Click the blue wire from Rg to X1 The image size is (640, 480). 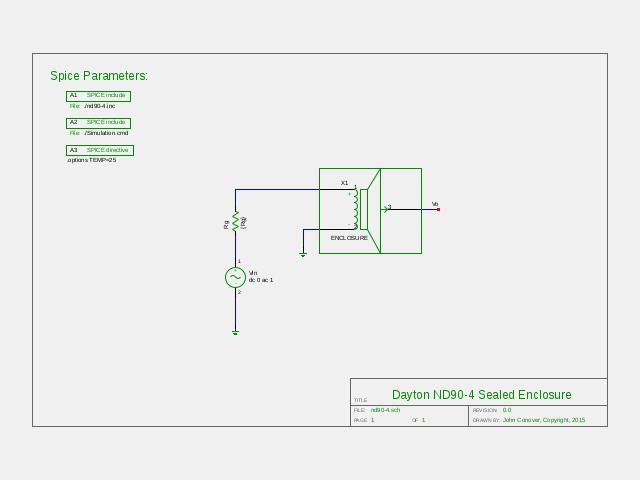(277, 189)
